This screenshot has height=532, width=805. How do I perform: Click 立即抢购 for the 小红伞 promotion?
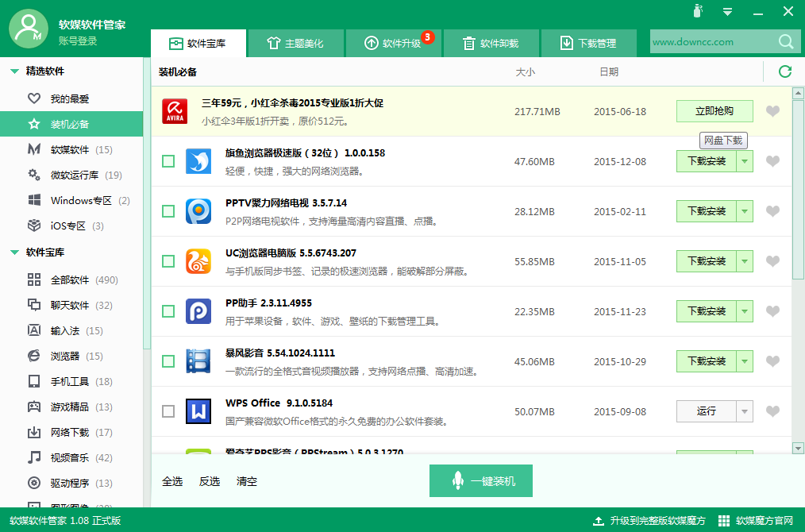click(x=714, y=111)
